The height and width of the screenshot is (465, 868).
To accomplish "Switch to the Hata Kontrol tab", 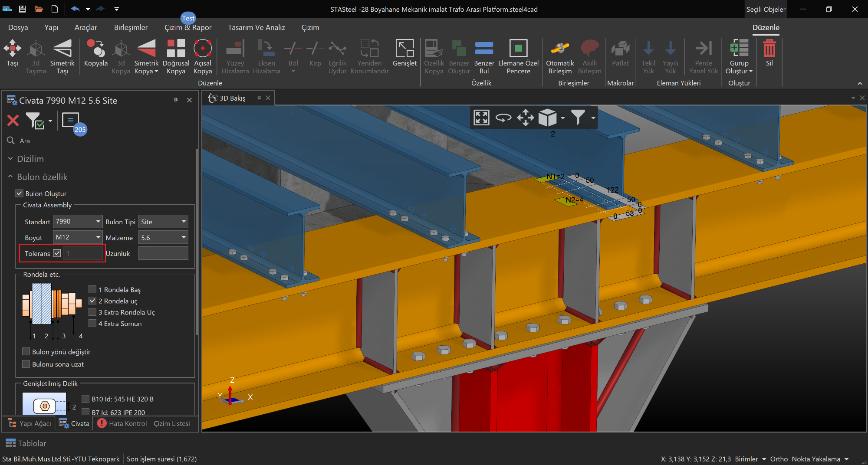I will click(x=123, y=423).
